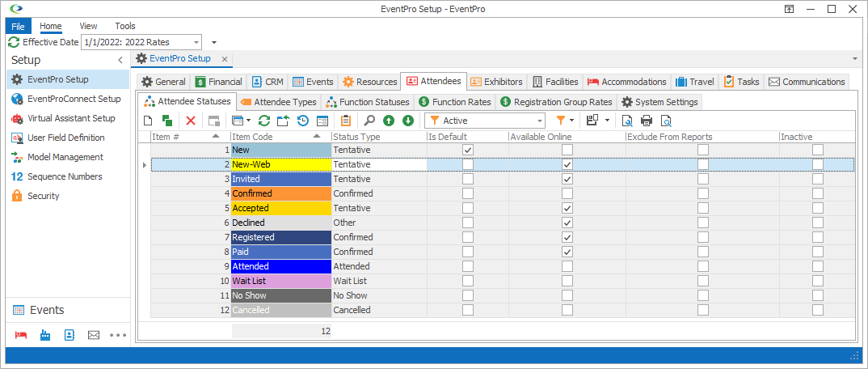Viewport: 868px width, 369px height.
Task: Click the printer icon
Action: pos(647,121)
